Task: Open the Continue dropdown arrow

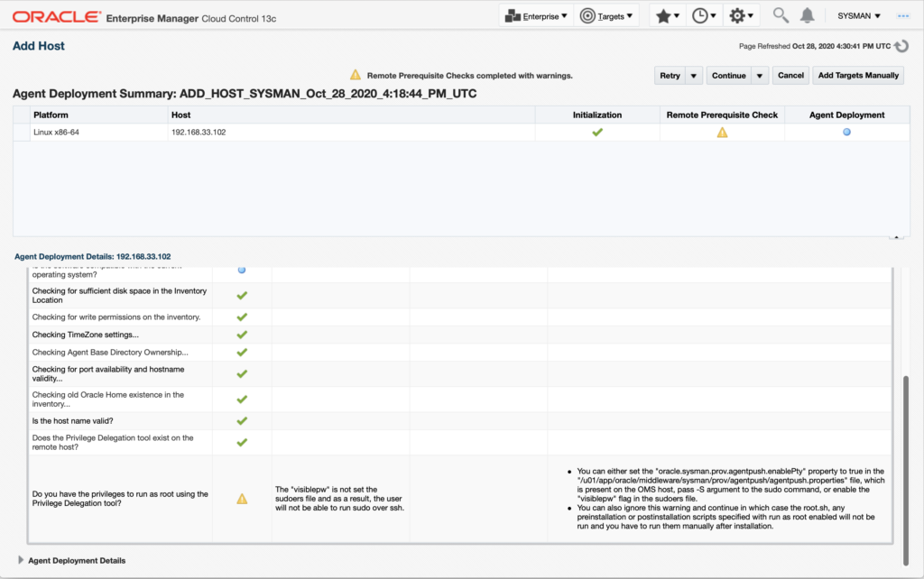Action: pyautogui.click(x=760, y=76)
